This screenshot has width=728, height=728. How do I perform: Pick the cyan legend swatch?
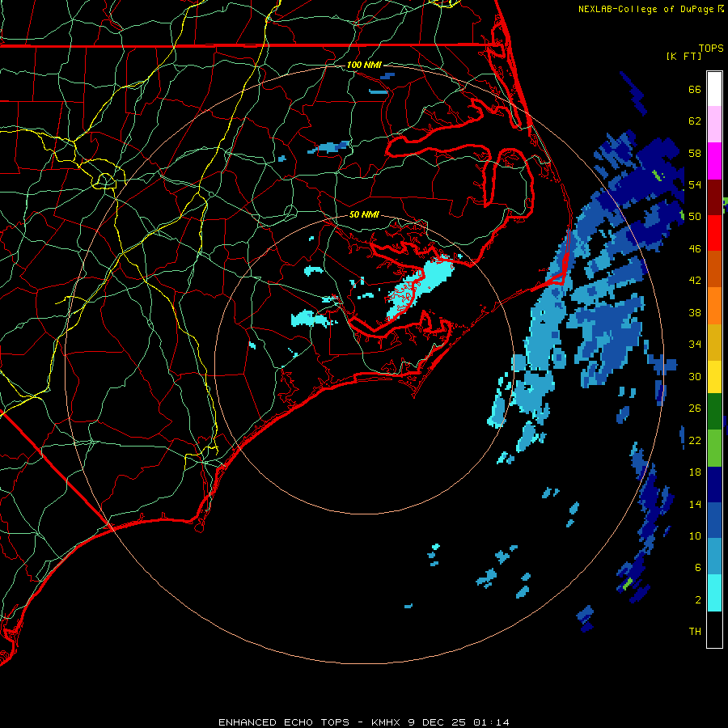(x=714, y=593)
